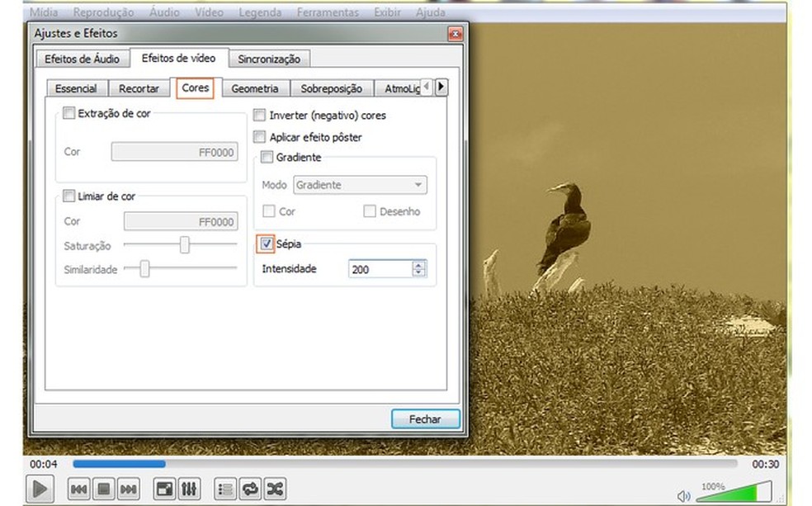Stop the video playback
This screenshot has width=812, height=506.
point(102,489)
